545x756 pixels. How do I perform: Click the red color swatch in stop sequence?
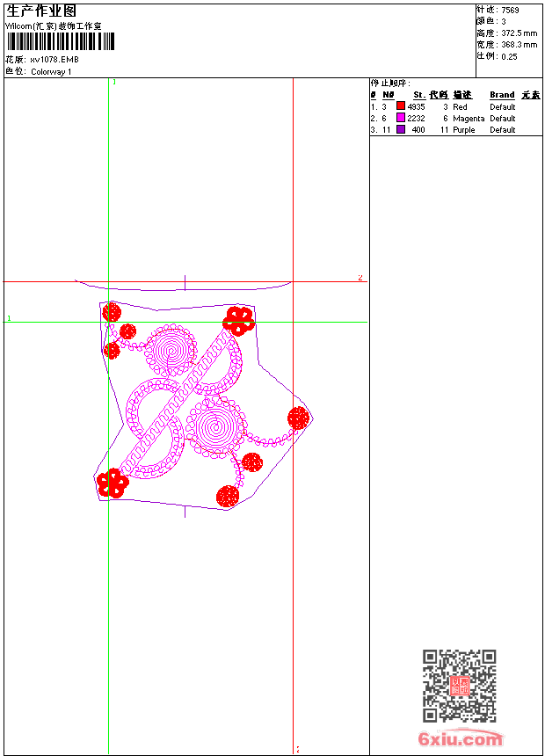[400, 106]
